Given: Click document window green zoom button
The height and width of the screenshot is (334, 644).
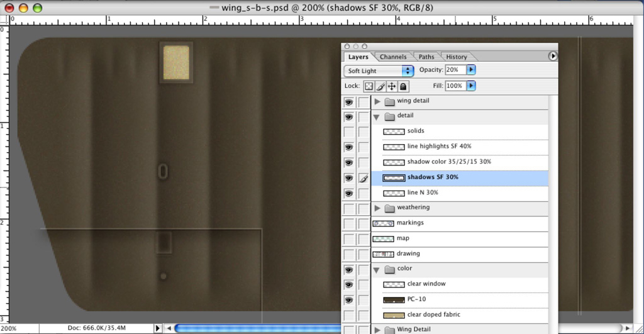Looking at the screenshot, I should 37,8.
